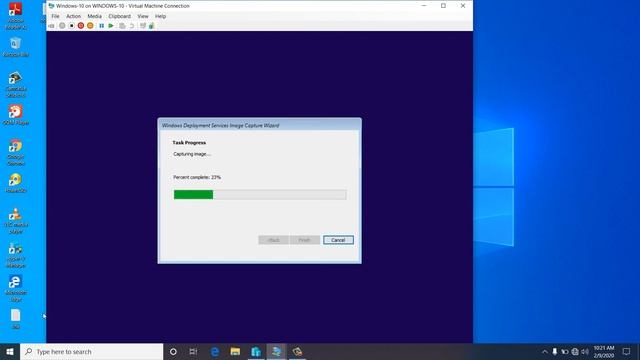Select the PowerISO desktop icon
Screen dimensions: 640x360
tap(16, 183)
